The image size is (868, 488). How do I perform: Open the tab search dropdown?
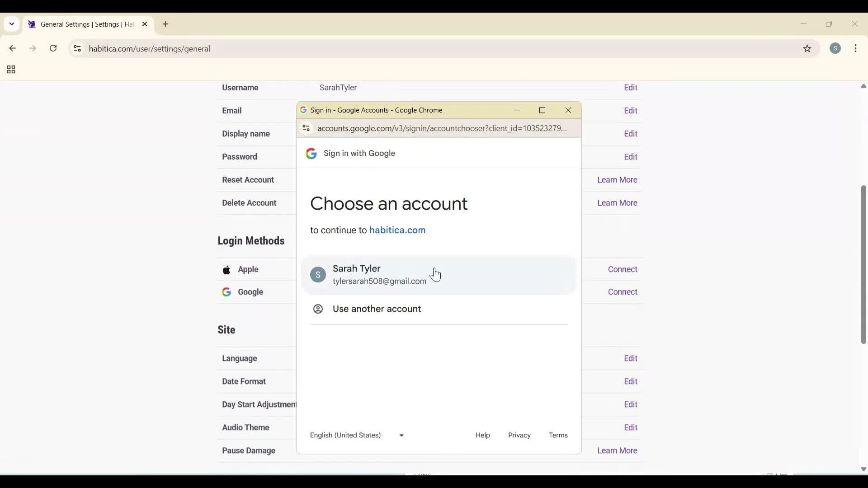(11, 24)
